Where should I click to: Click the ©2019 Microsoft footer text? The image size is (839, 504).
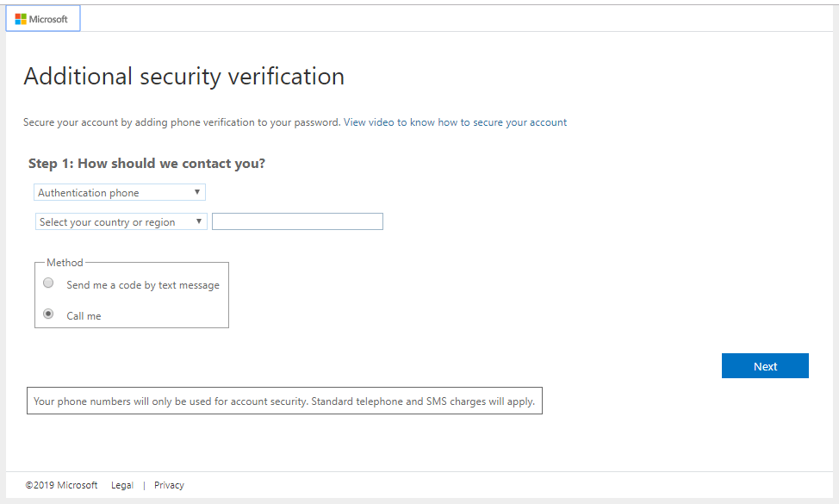click(61, 485)
